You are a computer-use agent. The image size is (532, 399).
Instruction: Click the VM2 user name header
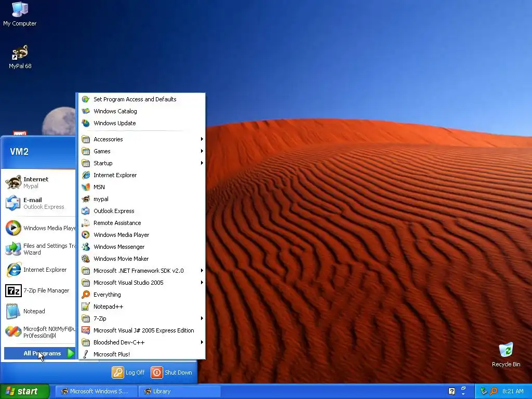[19, 152]
